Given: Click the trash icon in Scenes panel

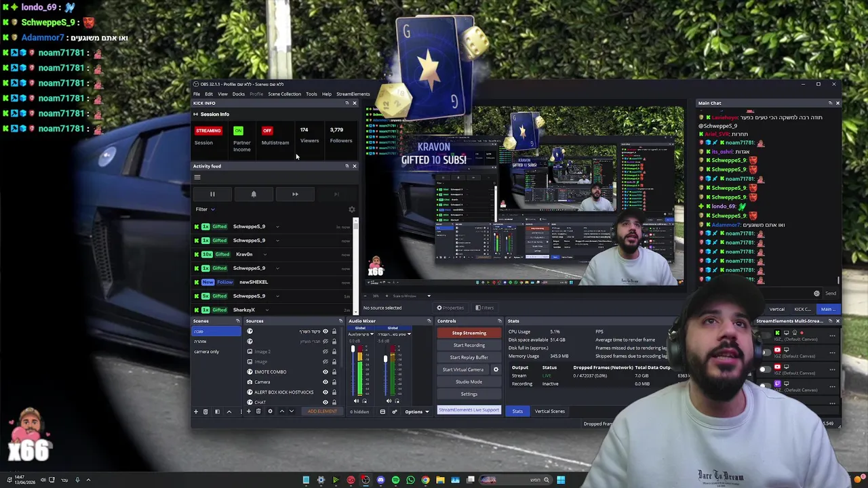Looking at the screenshot, I should click(205, 411).
